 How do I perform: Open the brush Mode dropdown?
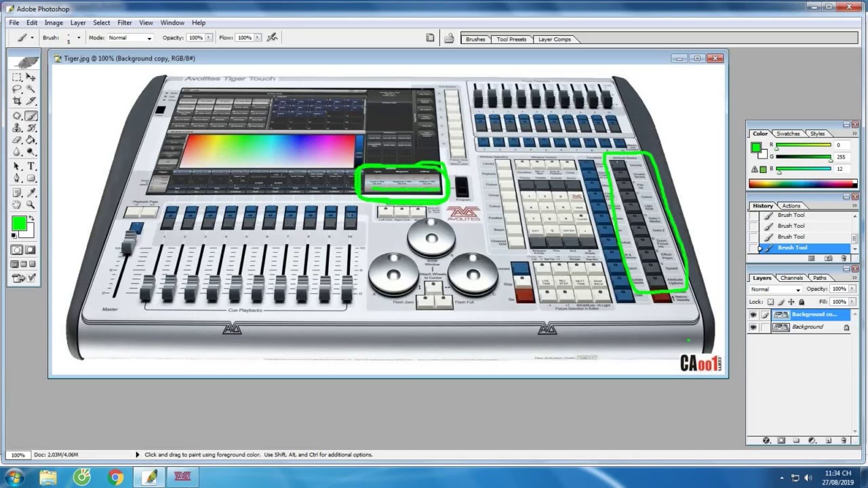(130, 38)
